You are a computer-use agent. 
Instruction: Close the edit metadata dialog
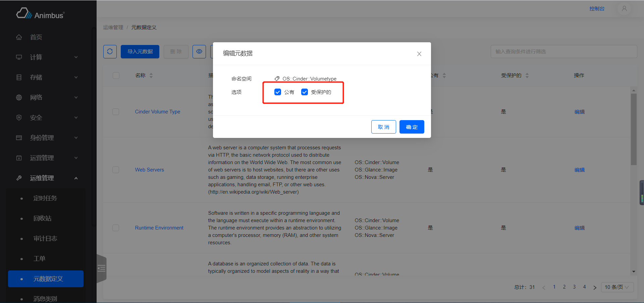(x=419, y=54)
